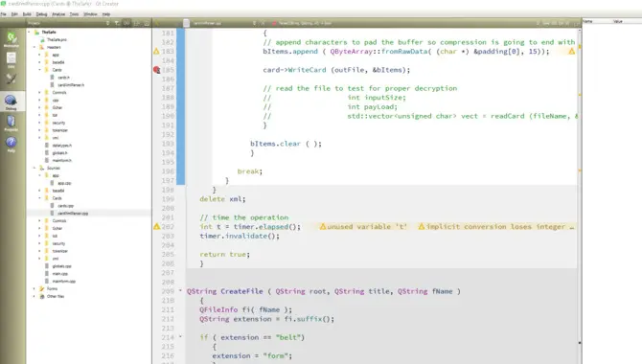Open the File menu
This screenshot has height=364, width=642.
[x=3, y=14]
